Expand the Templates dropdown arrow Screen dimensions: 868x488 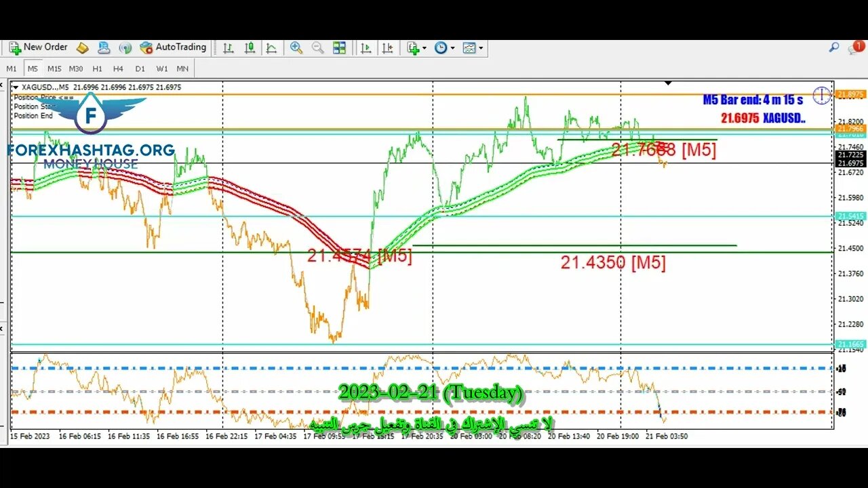pos(481,47)
